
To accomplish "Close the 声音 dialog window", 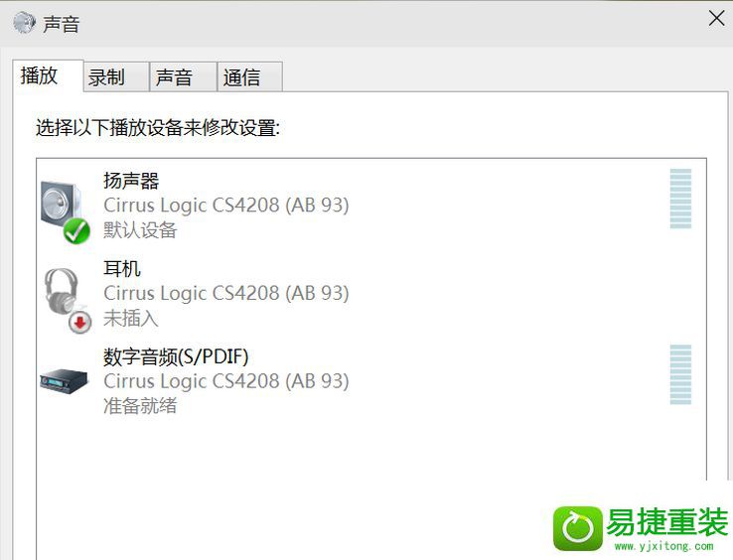I will [716, 19].
